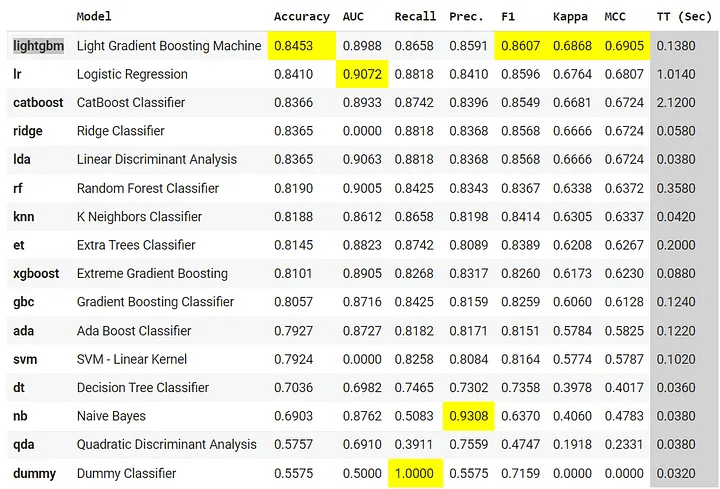Click highlighted precision value 0.9308
Screen dimensions: 720x489
point(469,416)
